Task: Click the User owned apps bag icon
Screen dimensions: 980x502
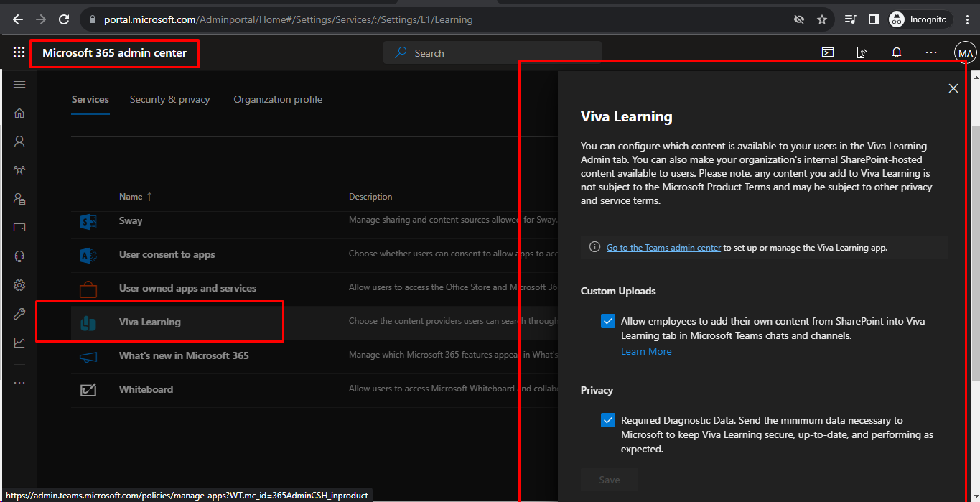Action: (x=88, y=289)
